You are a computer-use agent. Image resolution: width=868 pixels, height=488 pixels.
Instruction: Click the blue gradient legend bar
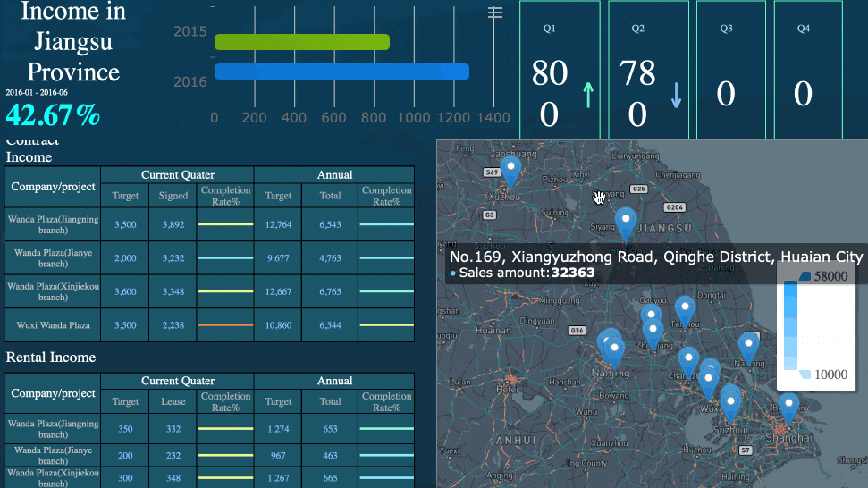point(790,325)
